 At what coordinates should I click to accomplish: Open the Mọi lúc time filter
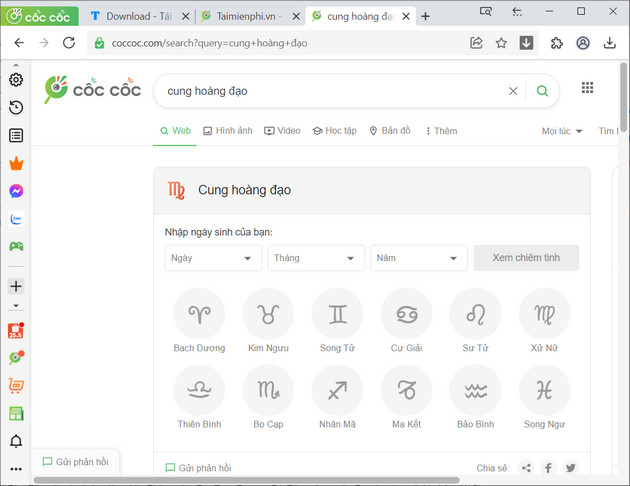pyautogui.click(x=561, y=131)
